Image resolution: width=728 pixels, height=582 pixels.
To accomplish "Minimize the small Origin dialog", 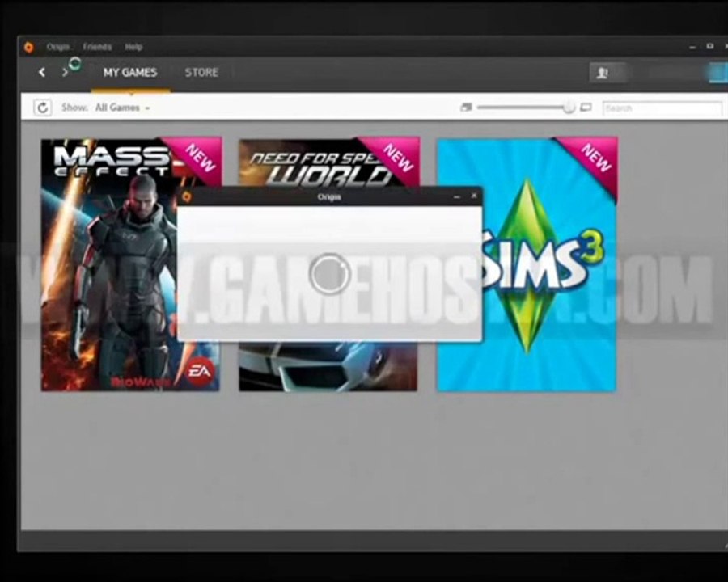I will 456,196.
